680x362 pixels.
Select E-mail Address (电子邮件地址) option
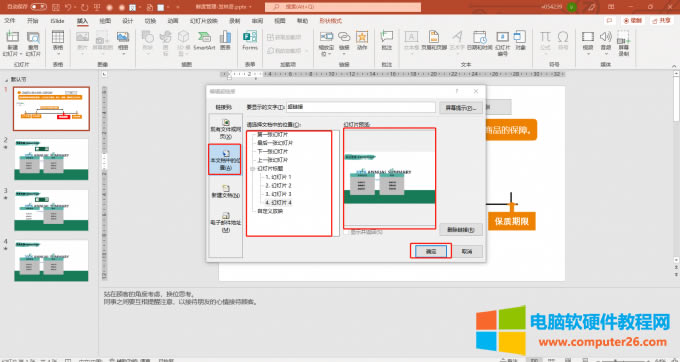pyautogui.click(x=226, y=222)
